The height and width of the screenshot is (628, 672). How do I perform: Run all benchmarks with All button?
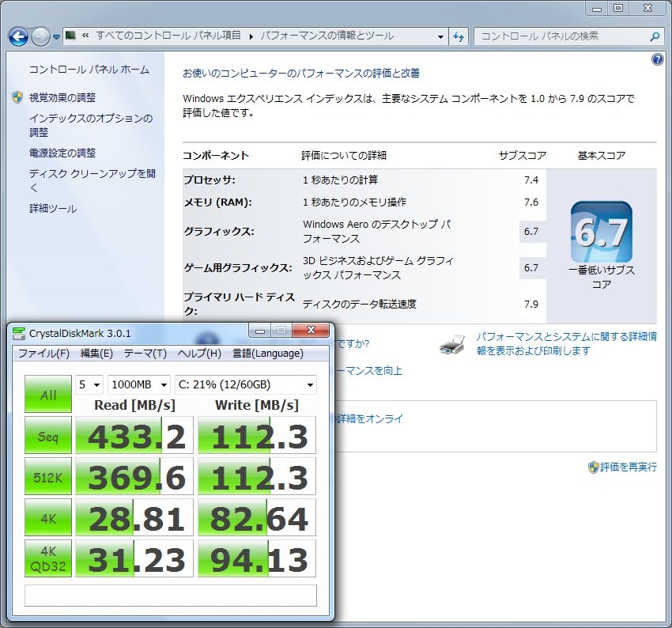point(48,394)
